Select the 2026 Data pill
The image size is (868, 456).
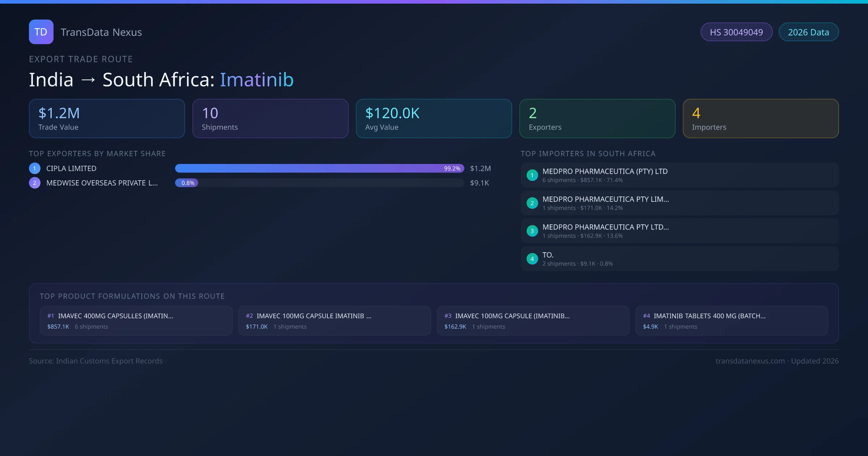point(808,32)
